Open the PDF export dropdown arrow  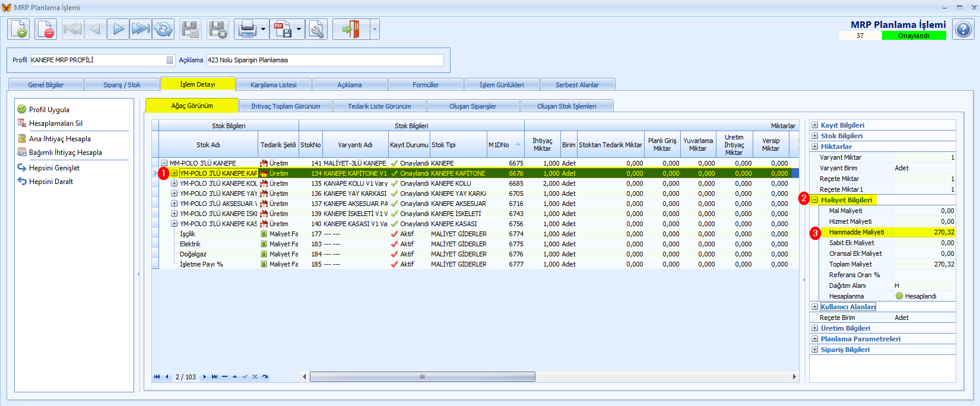point(299,28)
